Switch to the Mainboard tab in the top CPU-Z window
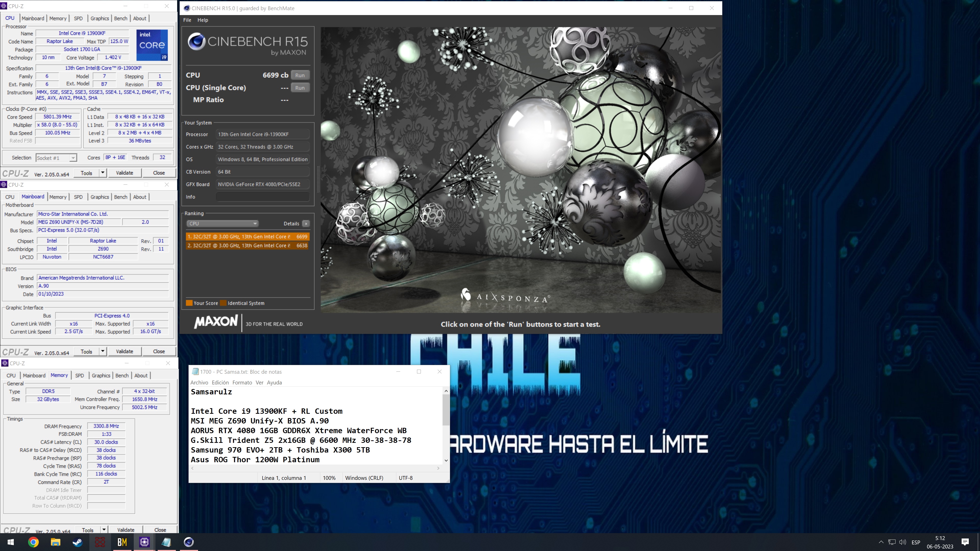This screenshot has width=980, height=551. tap(33, 18)
